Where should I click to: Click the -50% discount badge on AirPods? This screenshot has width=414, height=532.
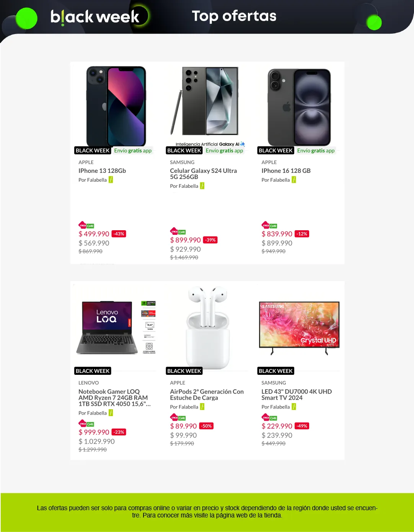[x=207, y=426]
